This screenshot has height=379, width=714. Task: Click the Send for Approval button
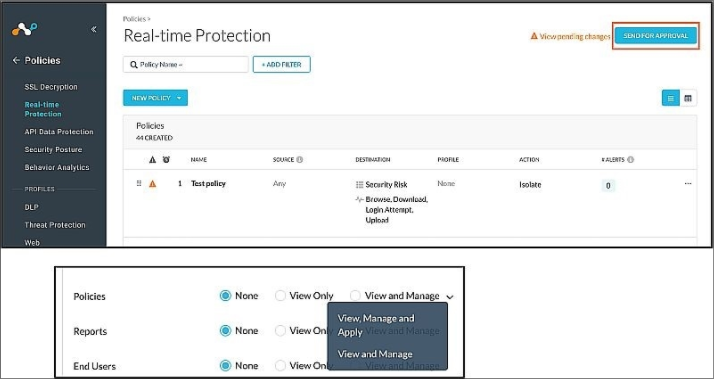click(656, 36)
